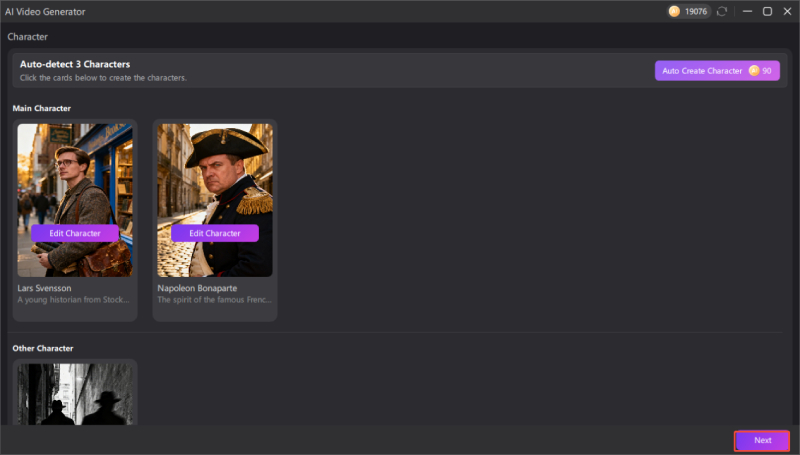800x455 pixels.
Task: Click the Lars Svensson name label
Action: point(44,288)
